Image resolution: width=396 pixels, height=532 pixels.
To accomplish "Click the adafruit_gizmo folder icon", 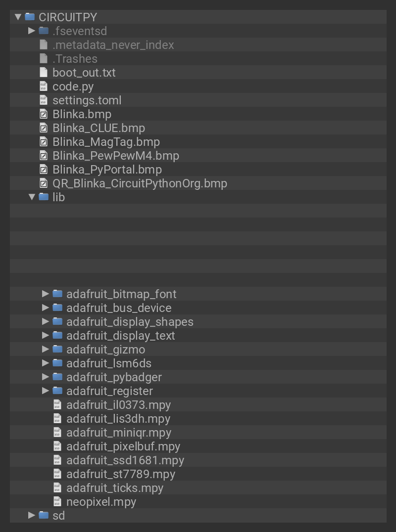I will point(57,349).
